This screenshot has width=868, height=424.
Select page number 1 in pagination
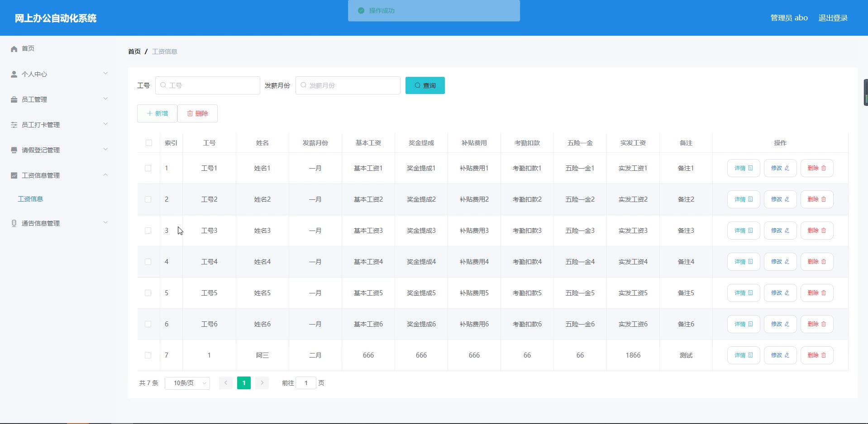[x=244, y=383]
